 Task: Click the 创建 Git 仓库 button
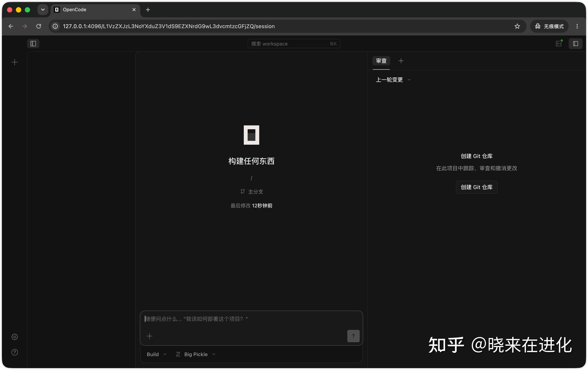click(x=476, y=187)
